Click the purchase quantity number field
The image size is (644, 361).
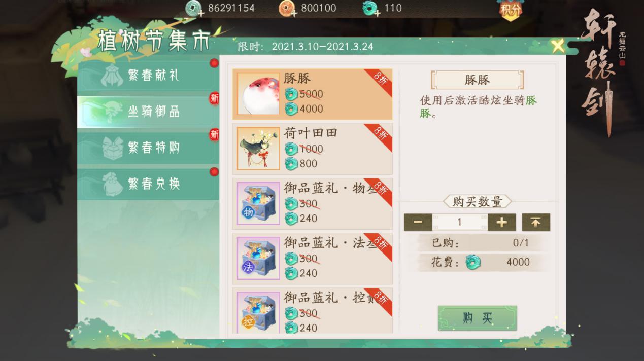[x=460, y=223]
